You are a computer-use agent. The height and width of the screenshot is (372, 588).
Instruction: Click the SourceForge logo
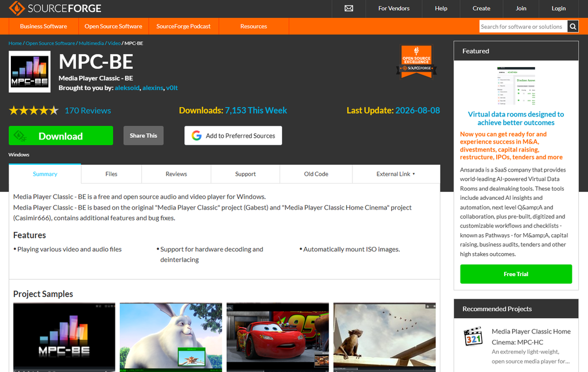point(55,8)
